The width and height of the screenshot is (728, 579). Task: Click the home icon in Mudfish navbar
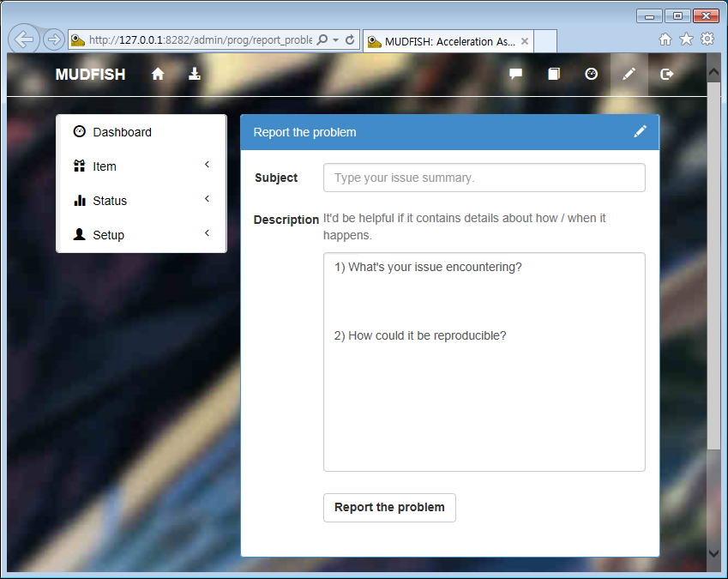(158, 75)
